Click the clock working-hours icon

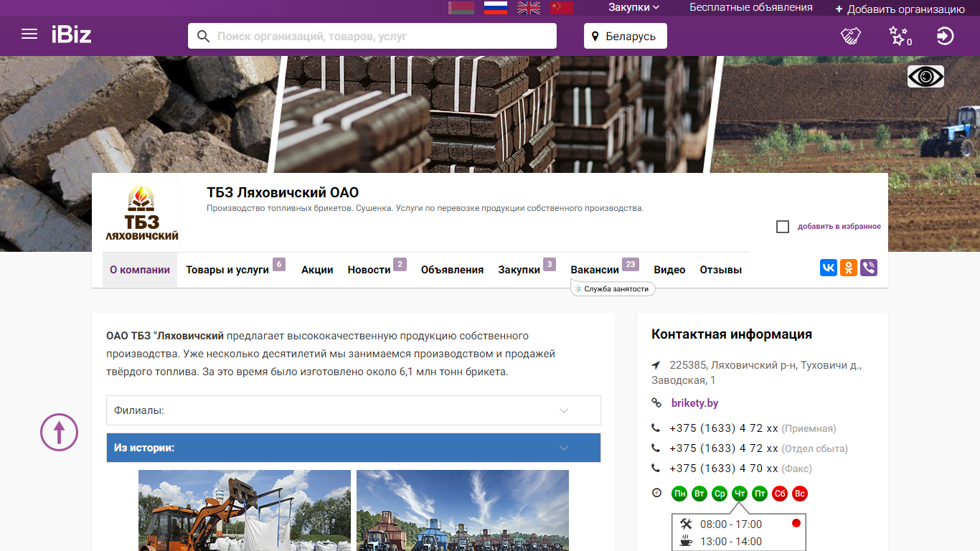[656, 493]
